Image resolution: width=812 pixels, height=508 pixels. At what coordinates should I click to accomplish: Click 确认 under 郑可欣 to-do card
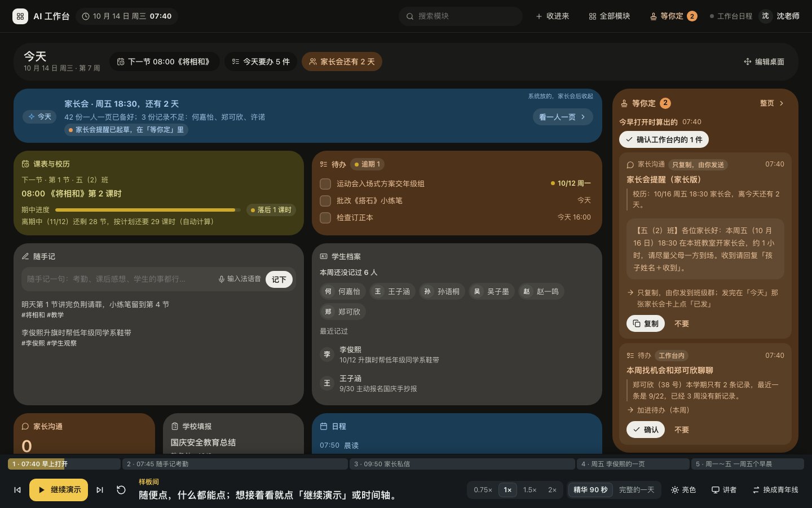click(x=646, y=430)
